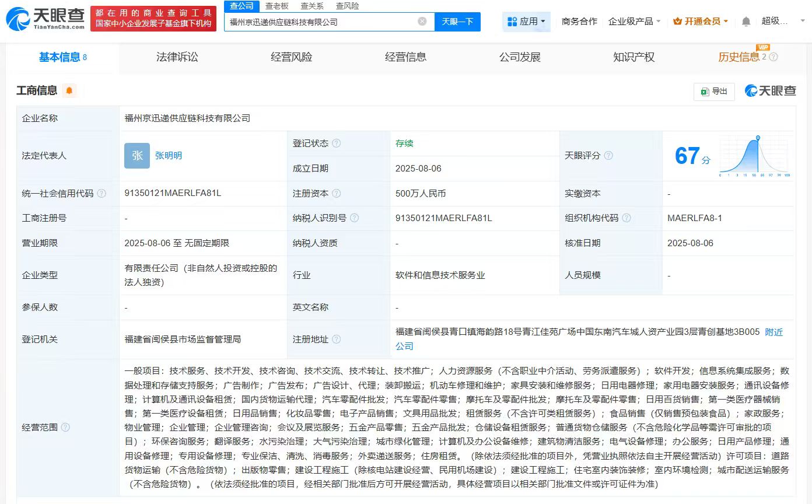
Task: Click the 工商信息 section heading
Action: coord(37,90)
